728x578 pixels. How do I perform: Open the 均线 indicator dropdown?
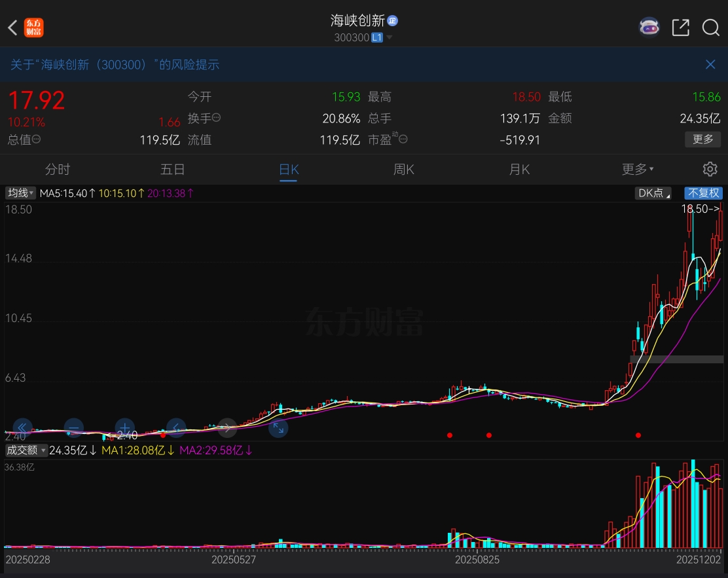pyautogui.click(x=20, y=193)
